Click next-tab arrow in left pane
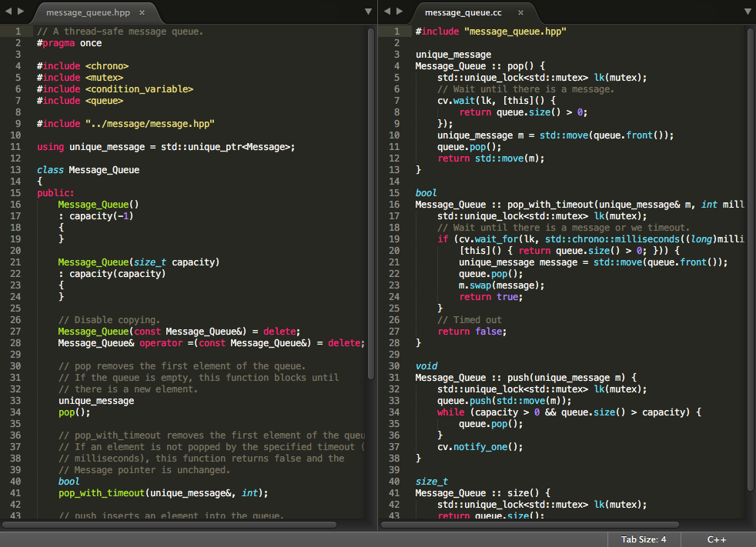The height and width of the screenshot is (547, 756). click(21, 12)
